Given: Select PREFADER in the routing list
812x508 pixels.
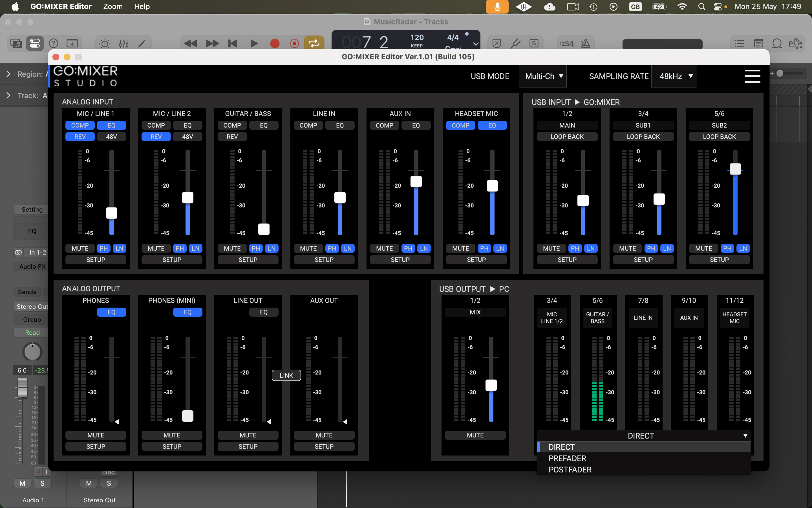Looking at the screenshot, I should pyautogui.click(x=644, y=458).
